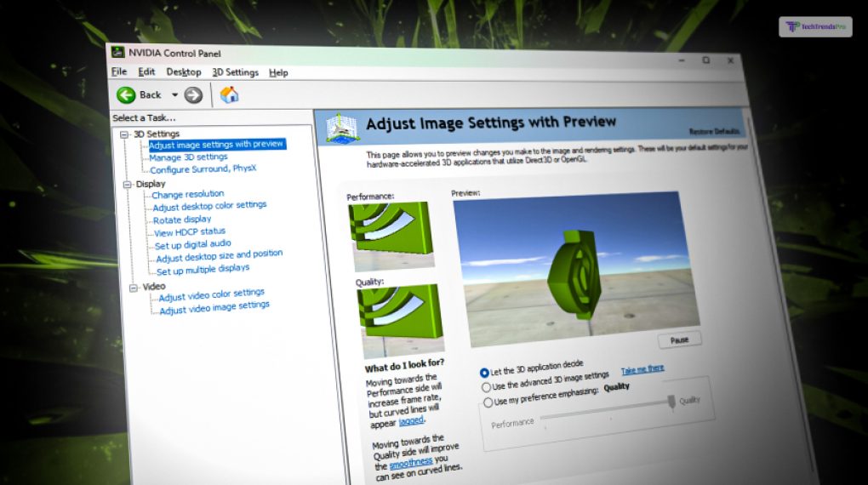Open Adjust video color settings
The image size is (868, 485).
[x=211, y=295]
